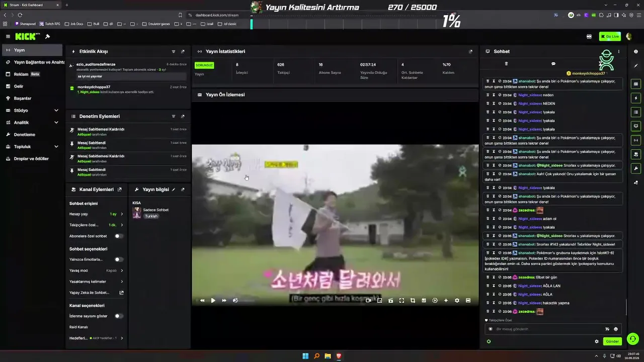Open Raid Kanalı option

point(78,327)
